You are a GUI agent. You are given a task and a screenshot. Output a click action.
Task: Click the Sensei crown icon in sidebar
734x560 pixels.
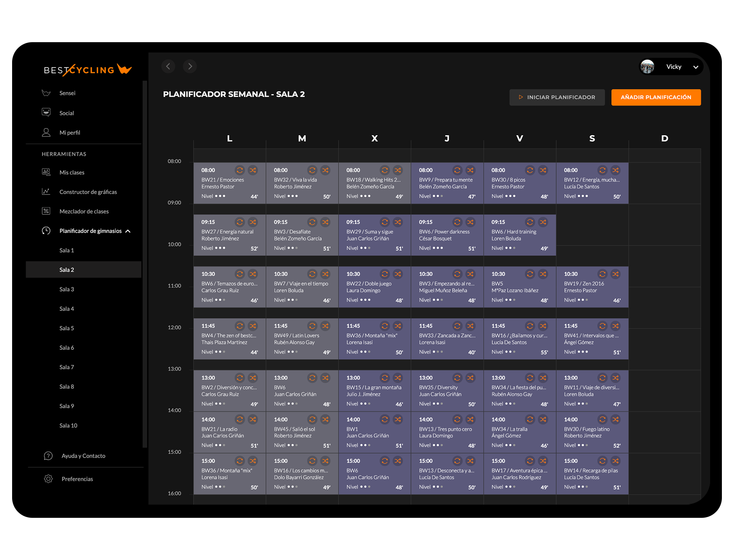46,93
